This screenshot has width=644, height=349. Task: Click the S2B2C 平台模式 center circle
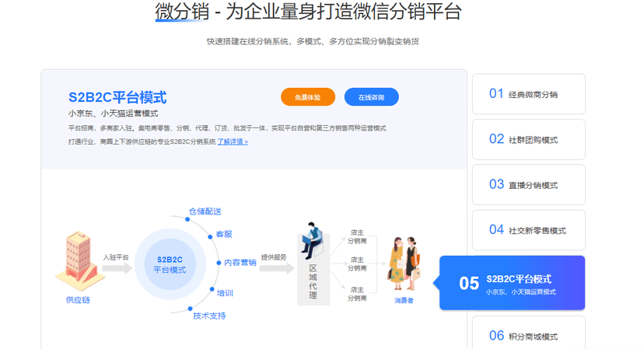point(170,264)
